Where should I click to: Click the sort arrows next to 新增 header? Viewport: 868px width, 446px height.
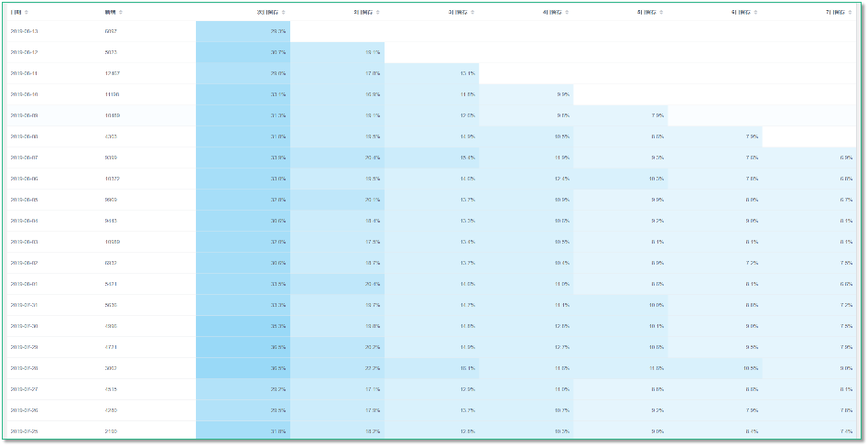tap(121, 13)
